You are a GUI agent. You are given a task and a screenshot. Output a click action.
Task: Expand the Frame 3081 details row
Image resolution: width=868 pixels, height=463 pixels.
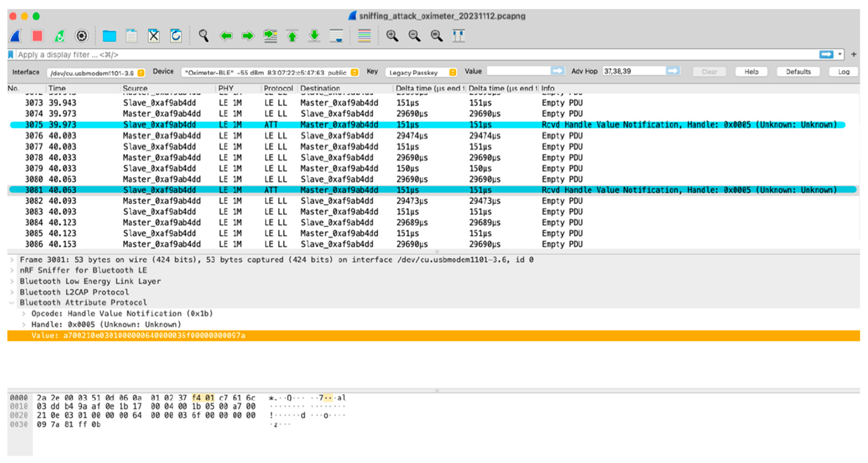pyautogui.click(x=12, y=260)
